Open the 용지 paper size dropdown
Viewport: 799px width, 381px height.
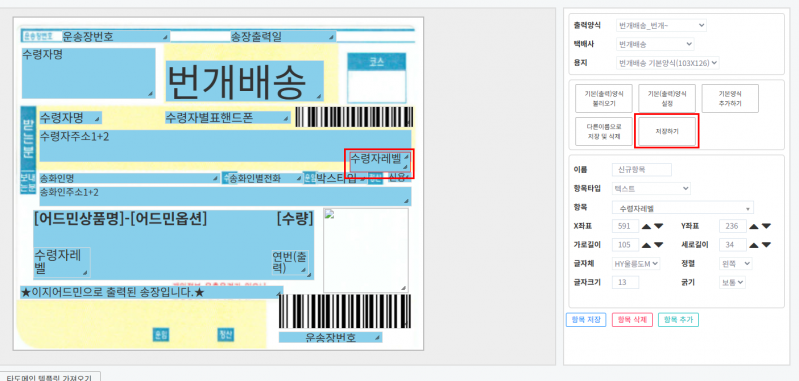[668, 63]
